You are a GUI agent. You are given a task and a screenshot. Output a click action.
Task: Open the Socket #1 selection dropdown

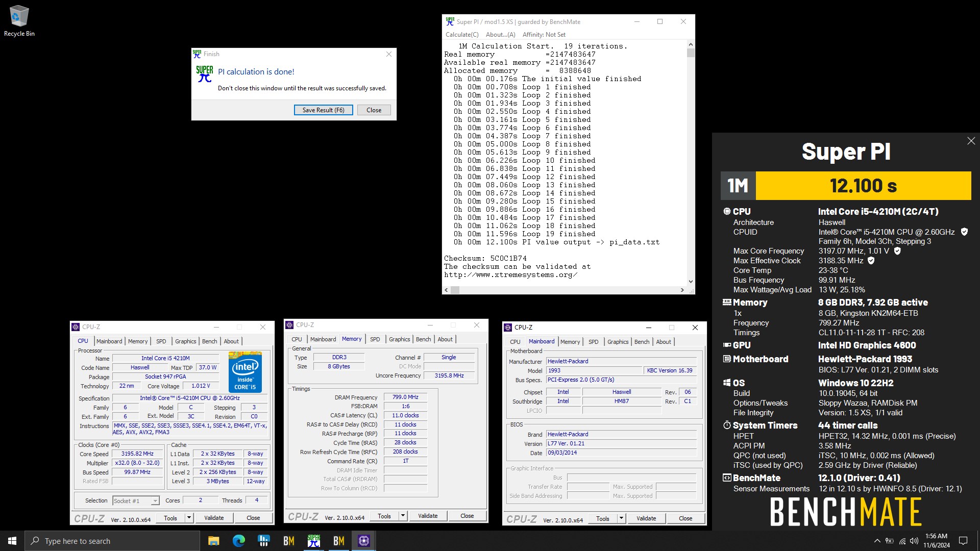[136, 501]
